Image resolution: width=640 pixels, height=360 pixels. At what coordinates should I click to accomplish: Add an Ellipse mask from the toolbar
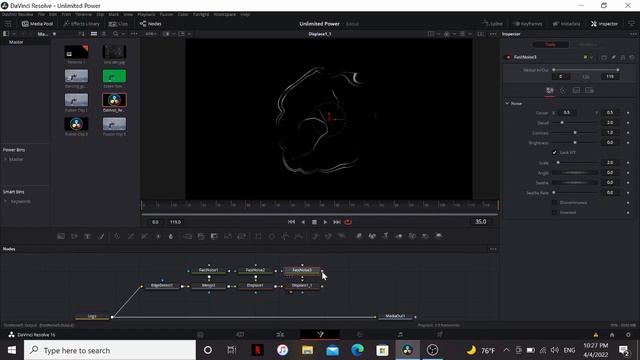pos(271,236)
